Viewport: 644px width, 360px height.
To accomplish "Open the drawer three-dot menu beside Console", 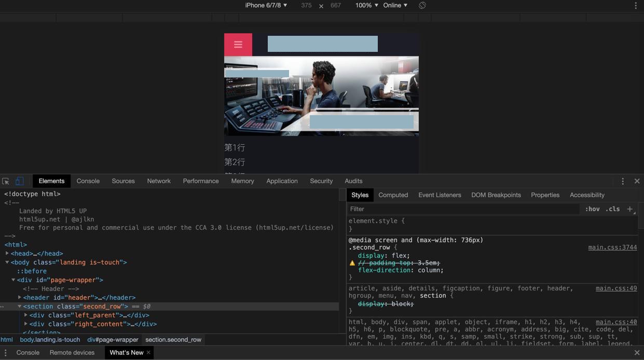I will pyautogui.click(x=6, y=353).
